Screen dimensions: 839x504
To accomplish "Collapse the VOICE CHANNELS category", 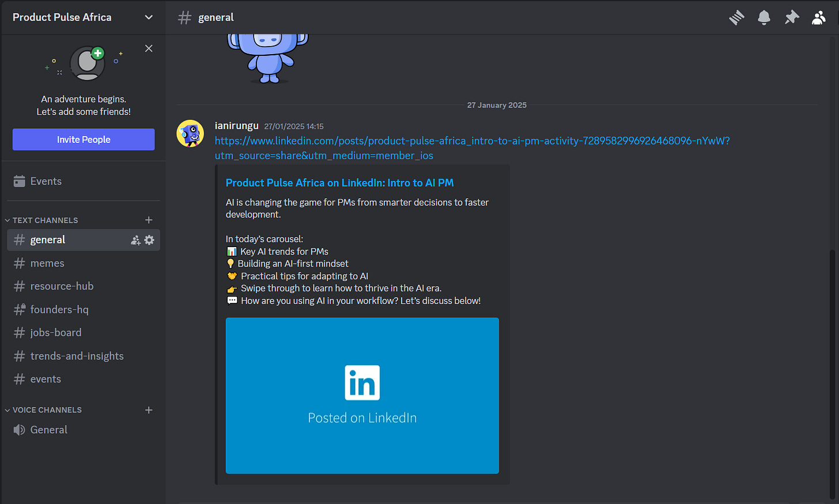I will [43, 410].
